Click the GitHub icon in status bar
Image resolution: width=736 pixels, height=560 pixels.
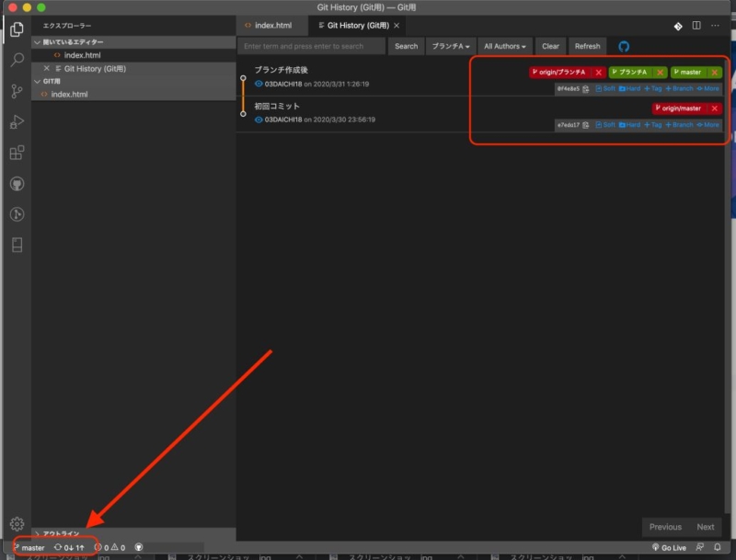[139, 547]
